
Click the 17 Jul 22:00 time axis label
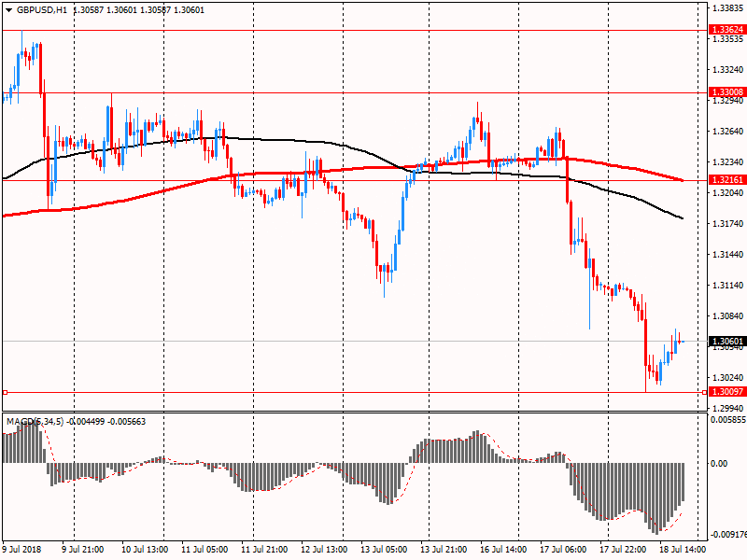[x=623, y=550]
